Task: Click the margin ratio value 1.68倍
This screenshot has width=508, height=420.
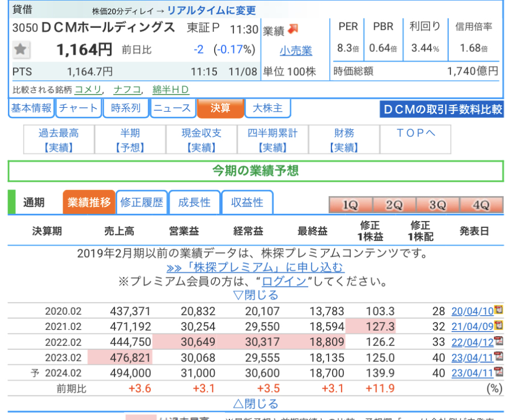Action: point(474,48)
